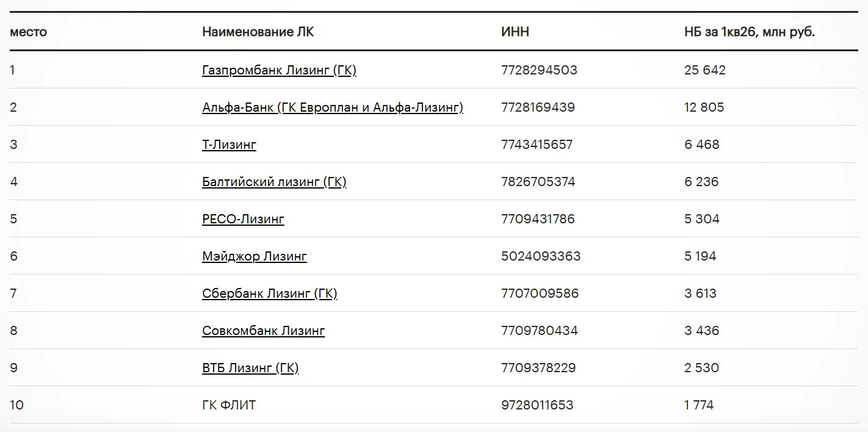The width and height of the screenshot is (868, 432).
Task: Select the INN value 7728294503
Action: tap(539, 70)
